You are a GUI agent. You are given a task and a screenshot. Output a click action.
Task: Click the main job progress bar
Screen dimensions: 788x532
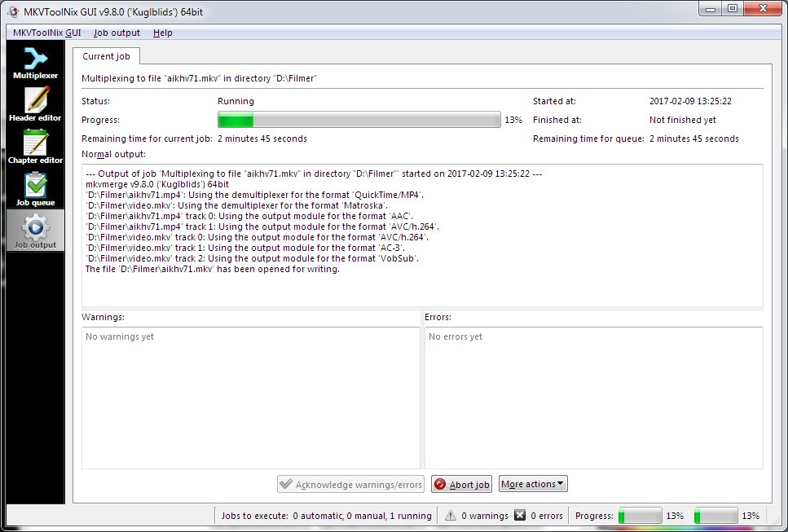[x=359, y=120]
